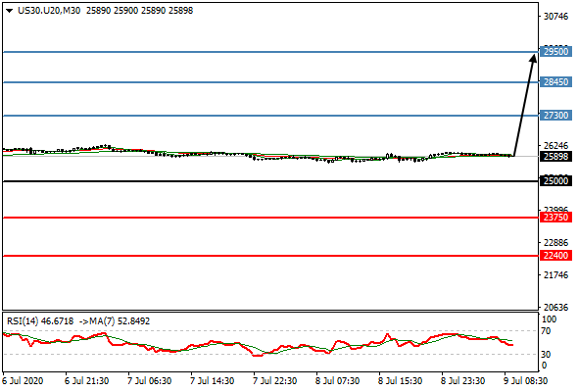Select the current price label 25898
Screen dimensions: 578x392
555,157
